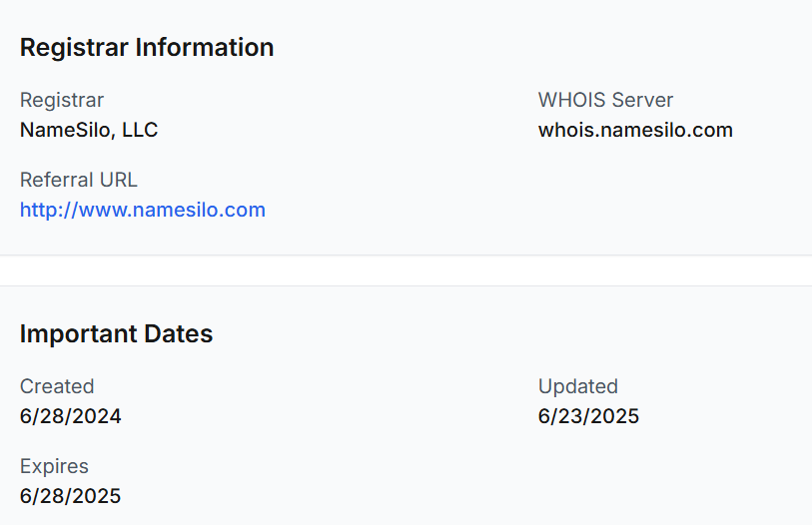The image size is (812, 525).
Task: Click the whois.namesilo.com server value
Action: (x=635, y=130)
